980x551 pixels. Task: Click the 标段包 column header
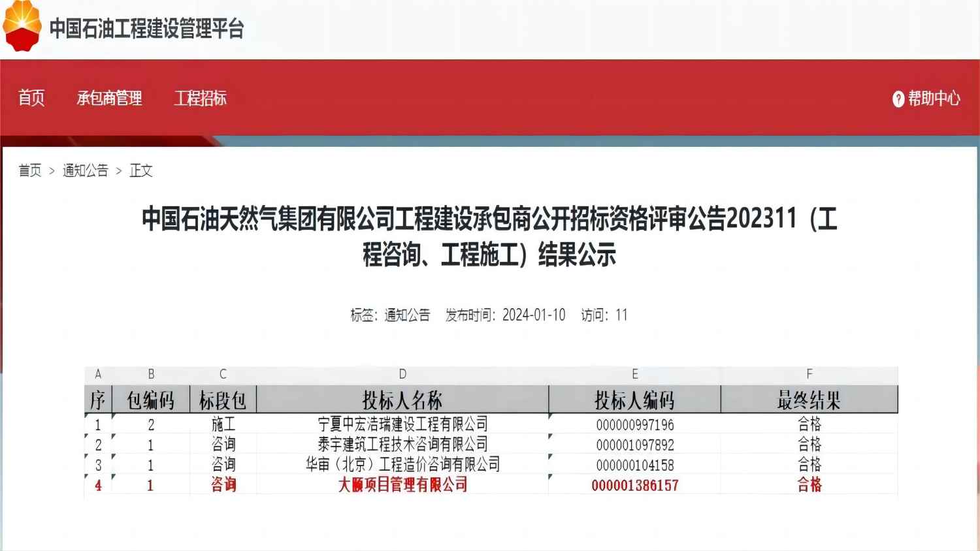coord(223,400)
